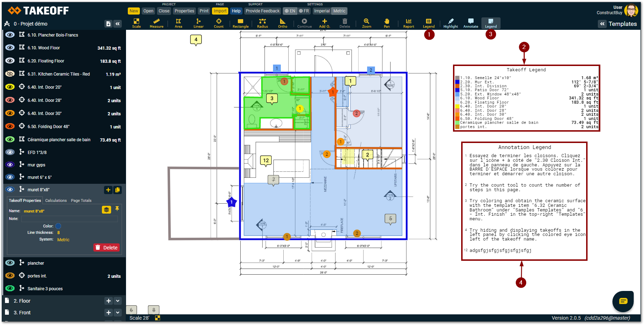Pick the Count tool

pyautogui.click(x=219, y=23)
